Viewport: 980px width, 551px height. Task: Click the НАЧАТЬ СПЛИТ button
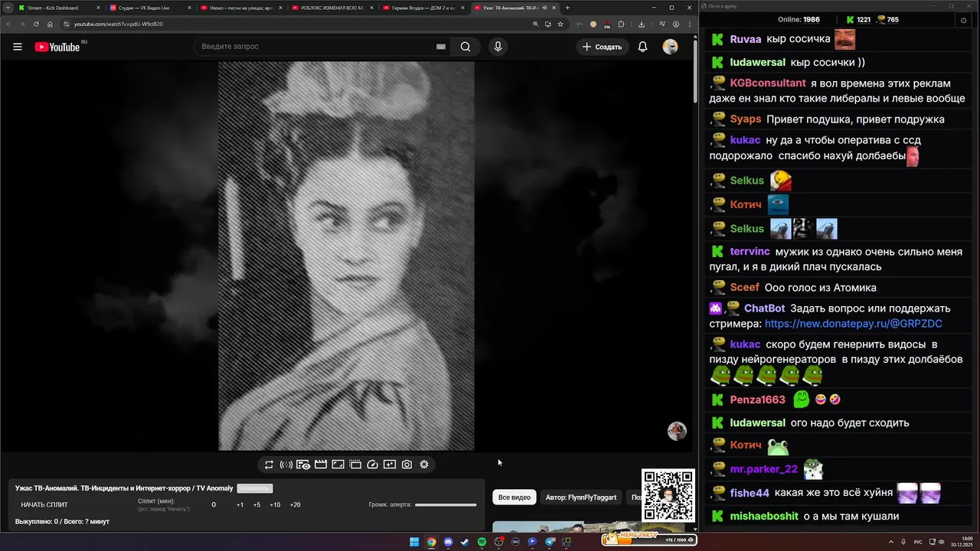click(x=44, y=505)
